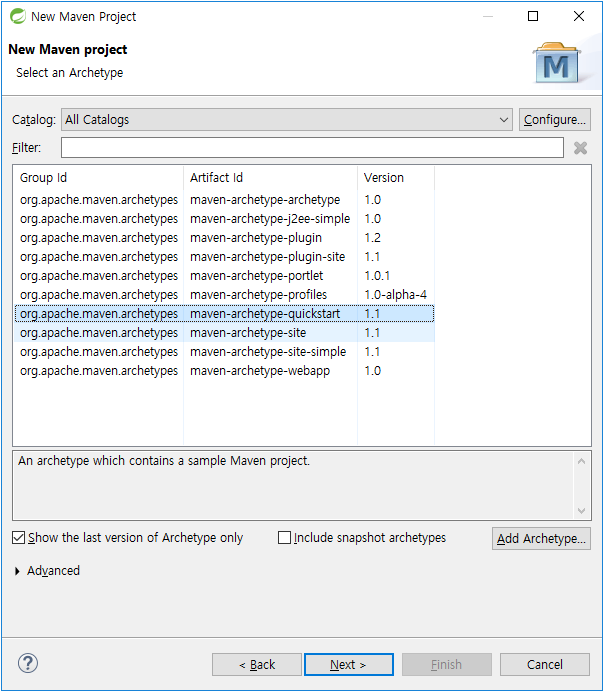The image size is (604, 692).
Task: Sort by the Version column header
Action: [396, 177]
